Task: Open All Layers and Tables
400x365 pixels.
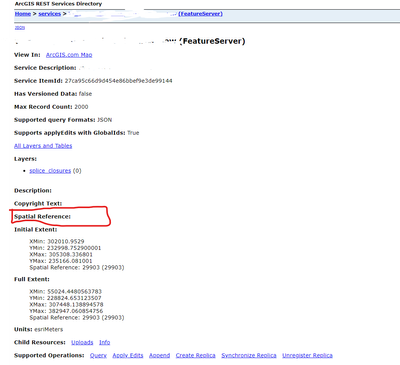Action: pyautogui.click(x=43, y=146)
